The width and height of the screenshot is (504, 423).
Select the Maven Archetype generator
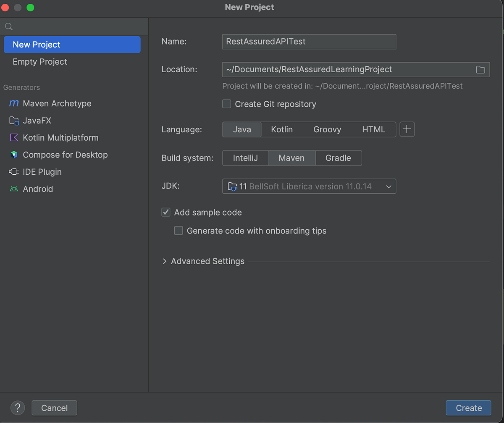pos(55,103)
